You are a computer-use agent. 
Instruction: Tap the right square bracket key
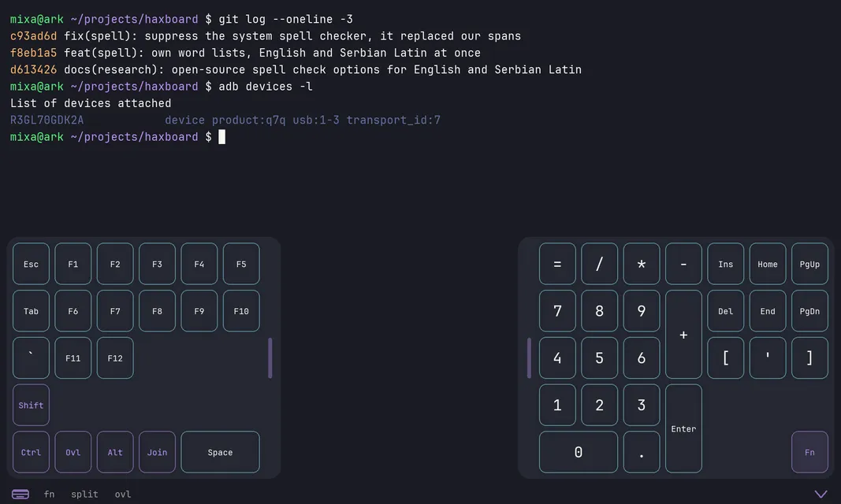tap(810, 358)
